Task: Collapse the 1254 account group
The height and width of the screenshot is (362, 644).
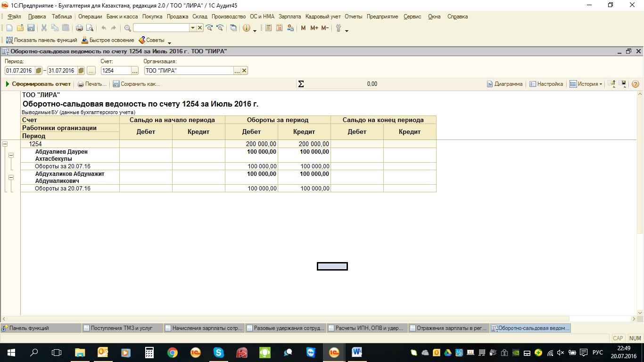Action: pyautogui.click(x=5, y=144)
